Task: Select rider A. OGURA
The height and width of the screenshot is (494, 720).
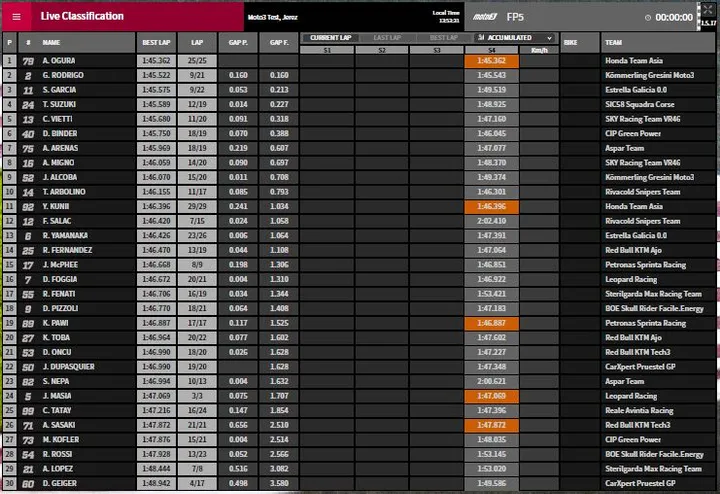Action: 59,61
